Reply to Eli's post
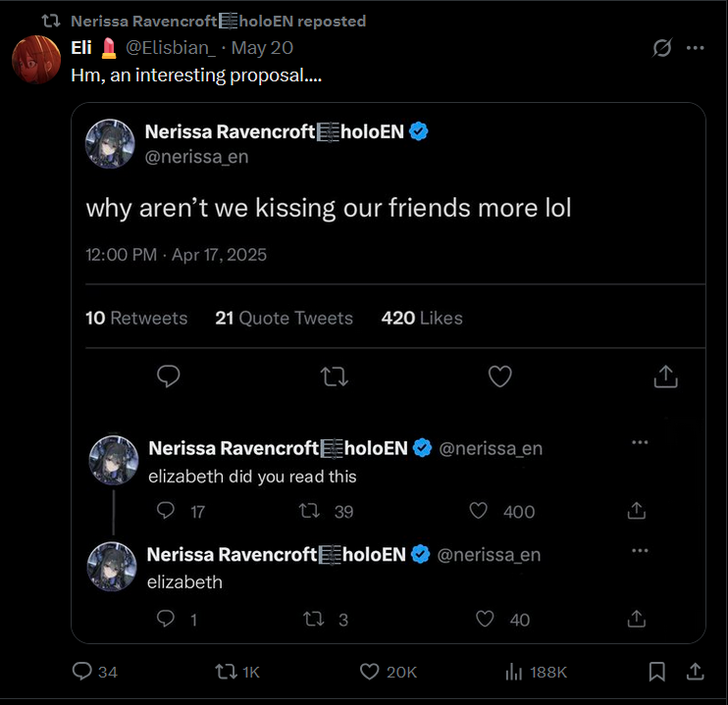 pyautogui.click(x=82, y=672)
